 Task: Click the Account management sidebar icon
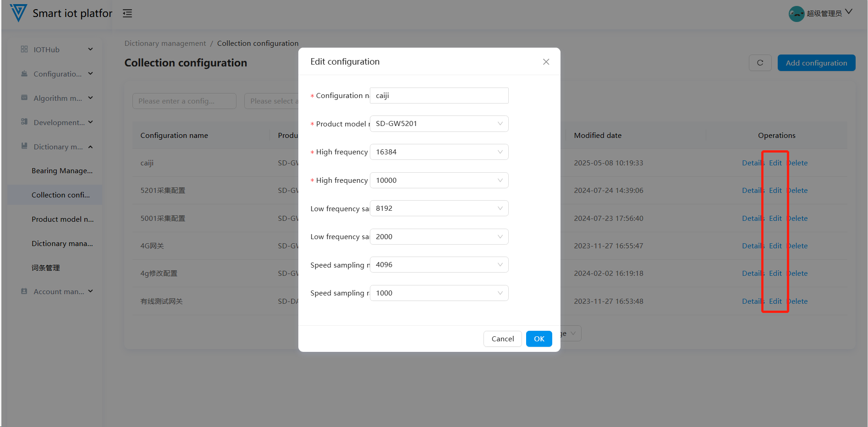24,291
